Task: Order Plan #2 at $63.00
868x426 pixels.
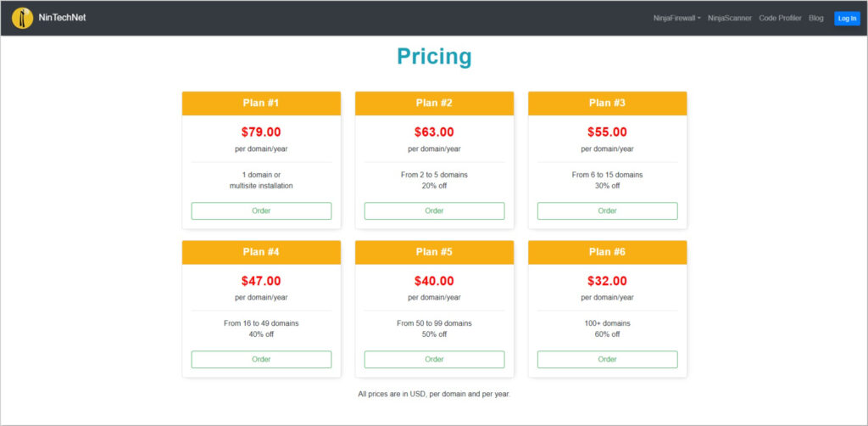Action: pyautogui.click(x=435, y=211)
